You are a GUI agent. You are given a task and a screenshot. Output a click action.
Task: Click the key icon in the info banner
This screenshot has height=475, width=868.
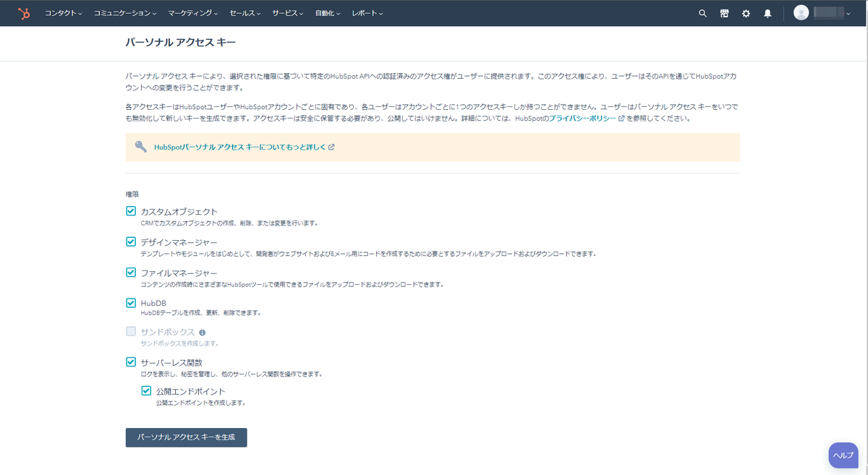pos(141,147)
